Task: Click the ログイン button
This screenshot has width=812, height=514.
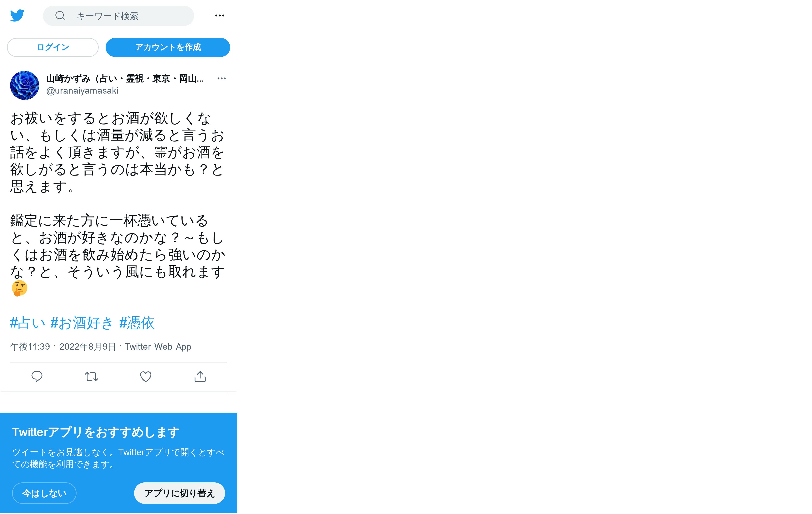Action: click(53, 47)
